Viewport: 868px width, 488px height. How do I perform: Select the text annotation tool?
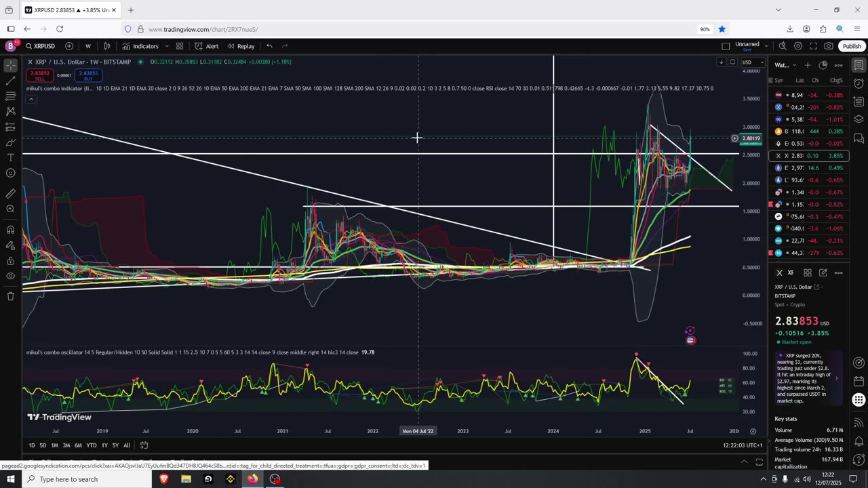(x=10, y=157)
